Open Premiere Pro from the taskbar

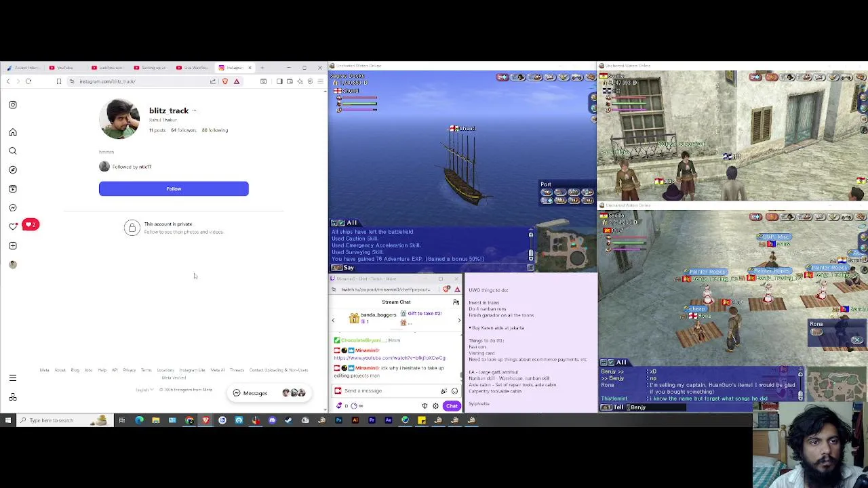(372, 420)
